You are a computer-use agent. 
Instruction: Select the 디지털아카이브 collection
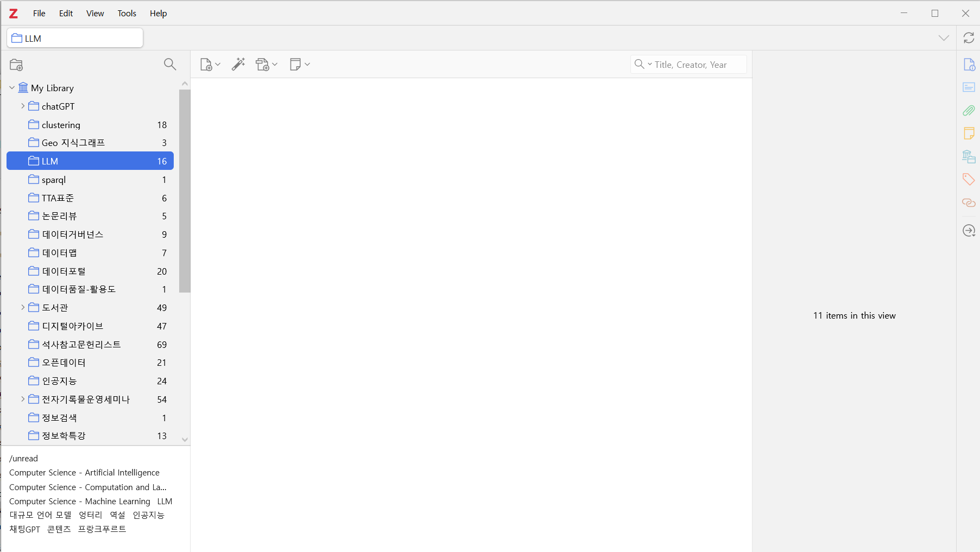(x=90, y=326)
